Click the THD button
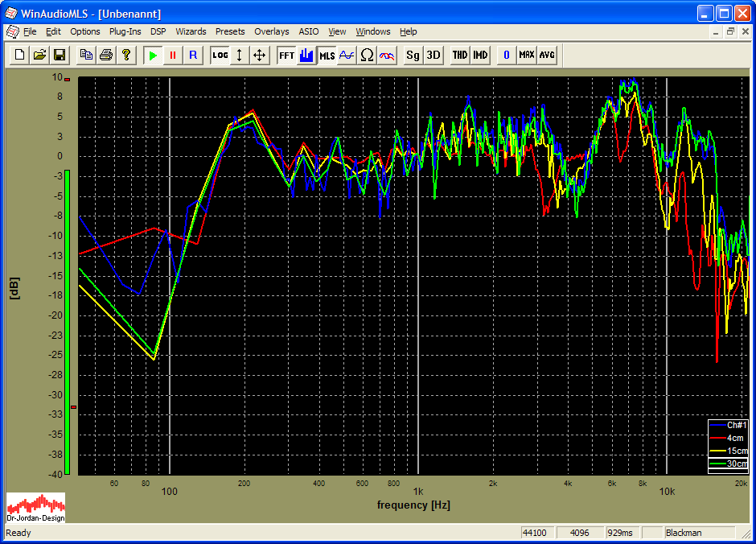This screenshot has width=756, height=544. point(459,55)
